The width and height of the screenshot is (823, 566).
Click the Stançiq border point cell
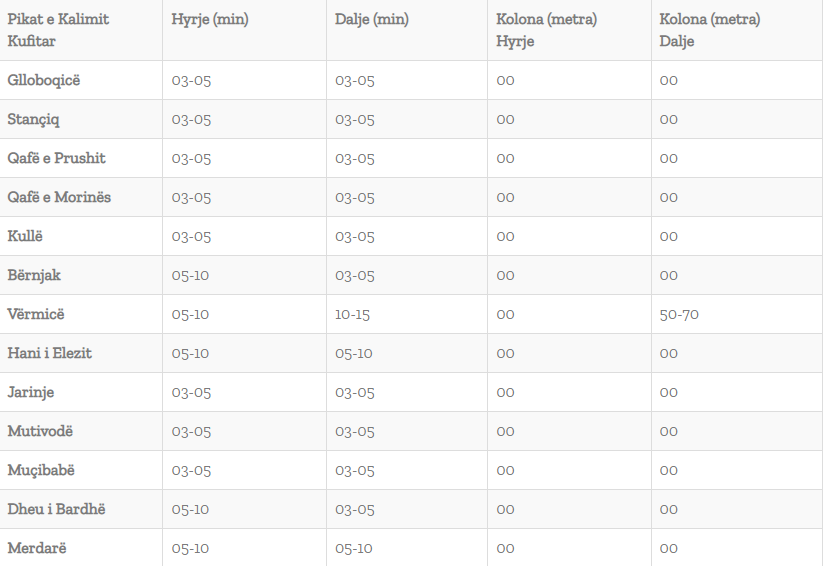click(x=33, y=120)
